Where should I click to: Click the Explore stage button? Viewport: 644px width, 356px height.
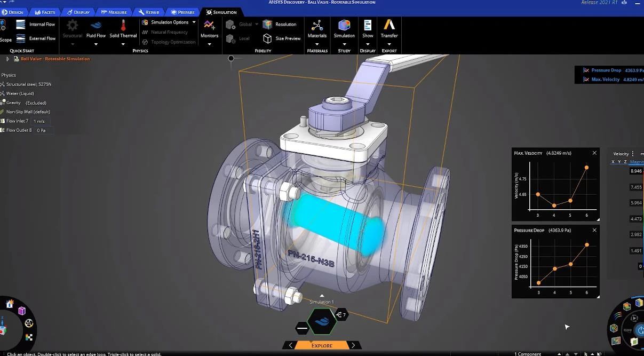[322, 345]
